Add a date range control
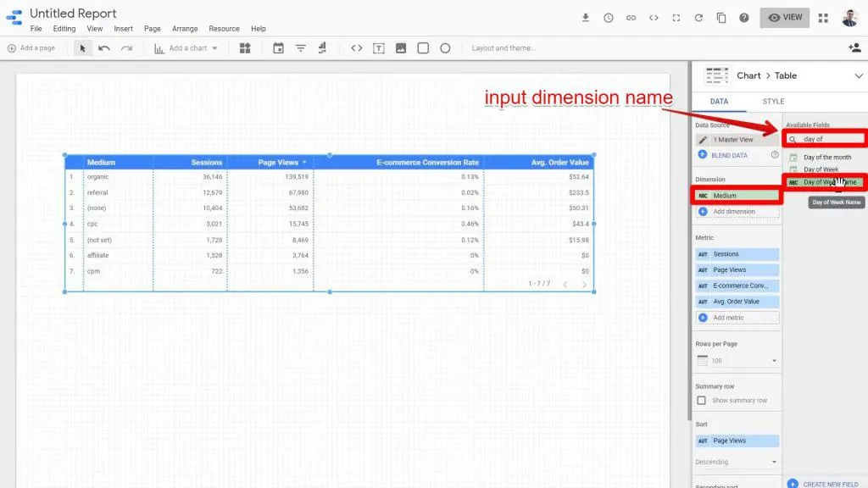868x488 pixels. point(279,48)
